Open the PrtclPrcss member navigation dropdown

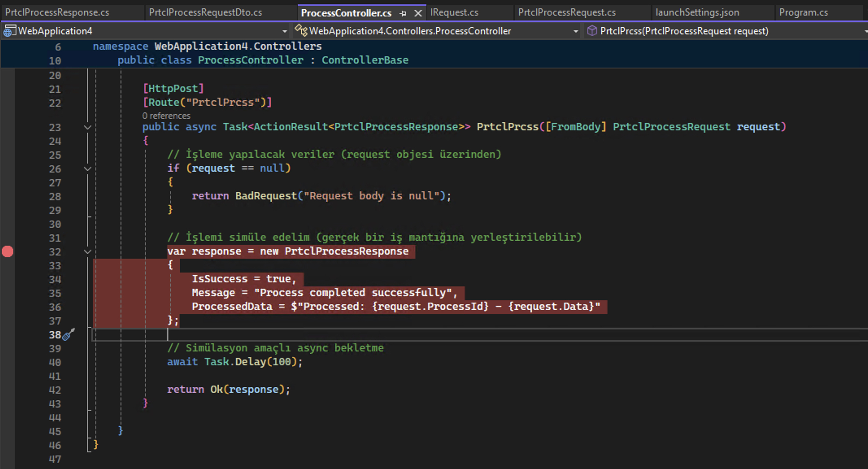pos(865,31)
